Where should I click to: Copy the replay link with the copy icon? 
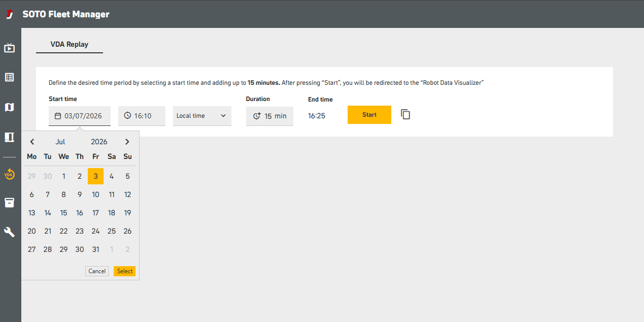click(x=405, y=114)
